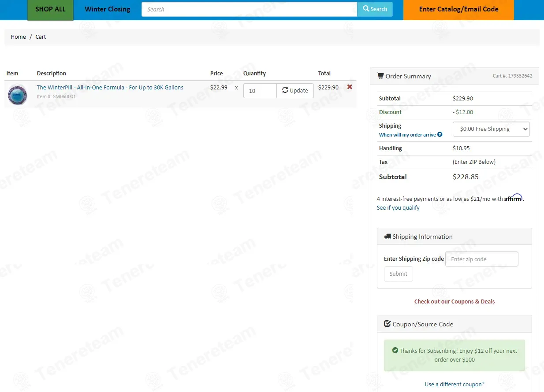544x392 pixels.
Task: Open the WinterPill All-in-One Formula product link
Action: (x=110, y=87)
